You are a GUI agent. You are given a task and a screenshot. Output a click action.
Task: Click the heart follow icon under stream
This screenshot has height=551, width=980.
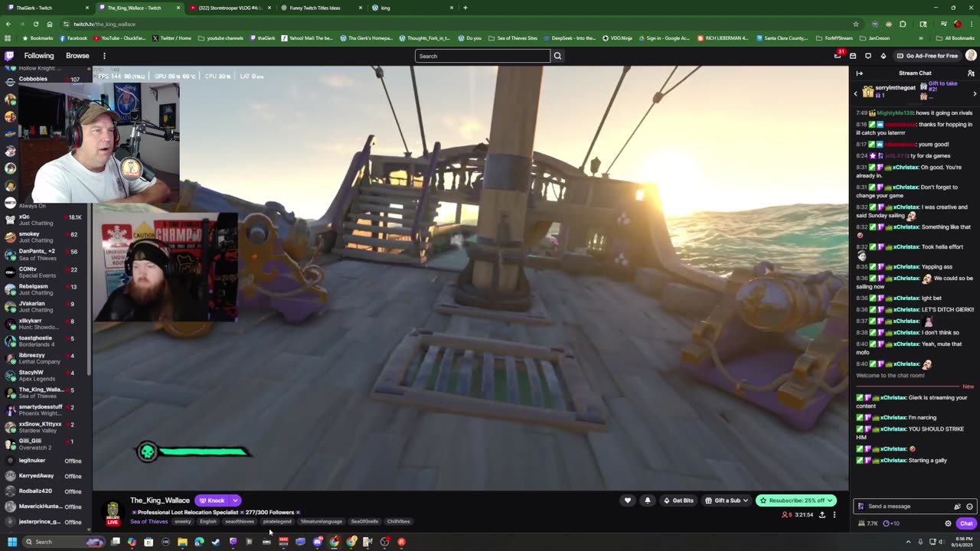pos(628,500)
